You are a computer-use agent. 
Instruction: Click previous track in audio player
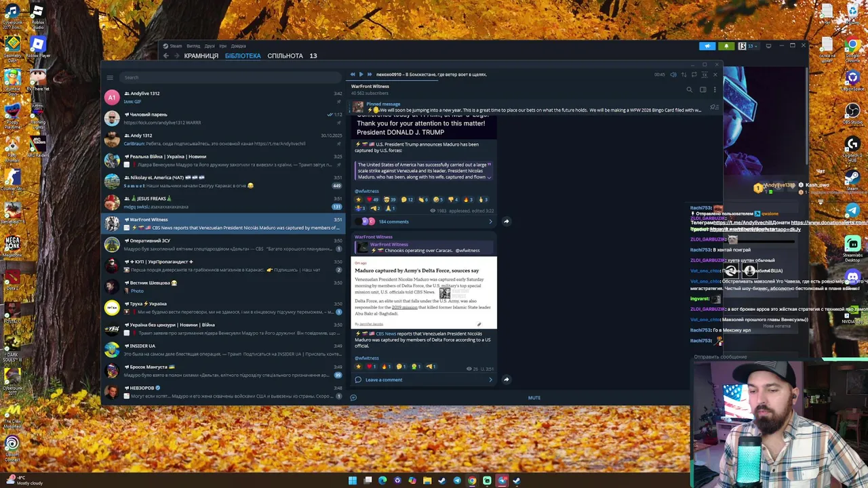353,75
